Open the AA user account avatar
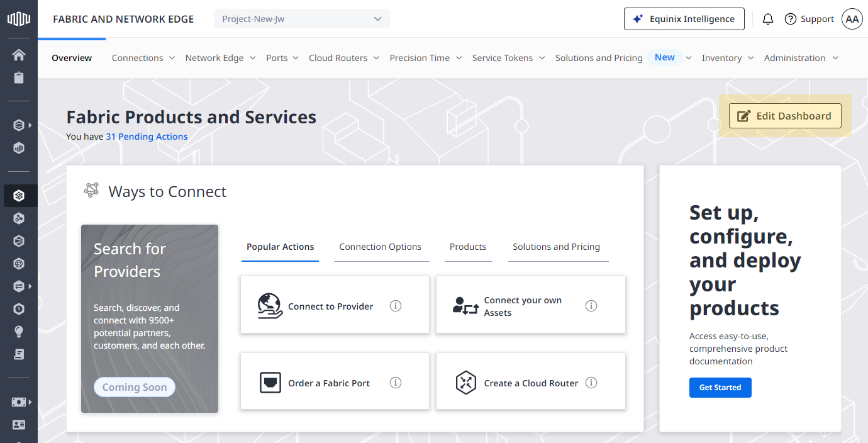 pyautogui.click(x=852, y=19)
